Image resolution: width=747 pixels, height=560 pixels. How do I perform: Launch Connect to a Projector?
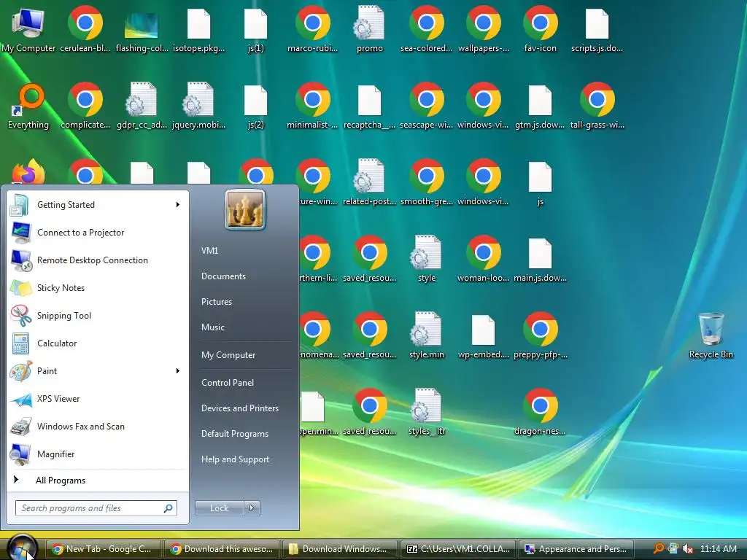click(97, 233)
